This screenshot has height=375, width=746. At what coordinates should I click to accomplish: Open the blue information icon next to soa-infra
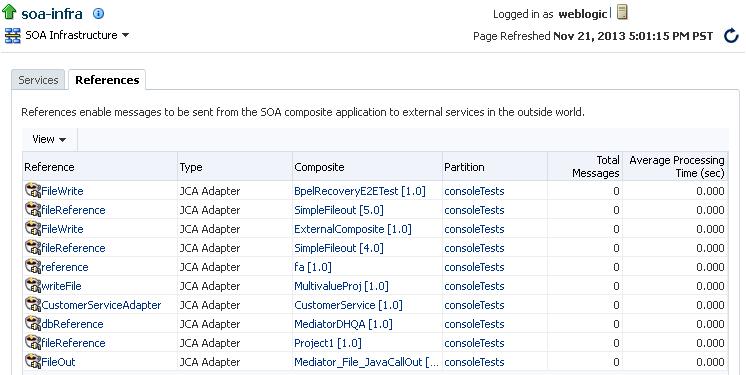(x=98, y=13)
